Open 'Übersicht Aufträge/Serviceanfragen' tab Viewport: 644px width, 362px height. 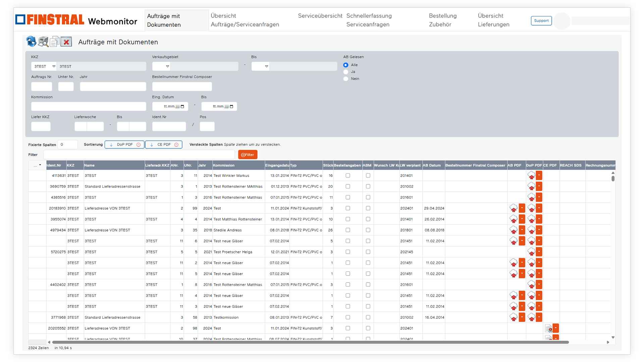pyautogui.click(x=245, y=20)
